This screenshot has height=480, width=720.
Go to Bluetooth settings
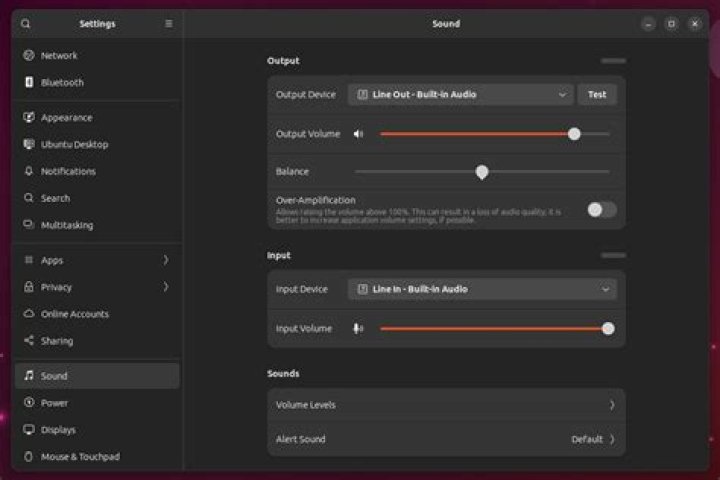pos(97,82)
